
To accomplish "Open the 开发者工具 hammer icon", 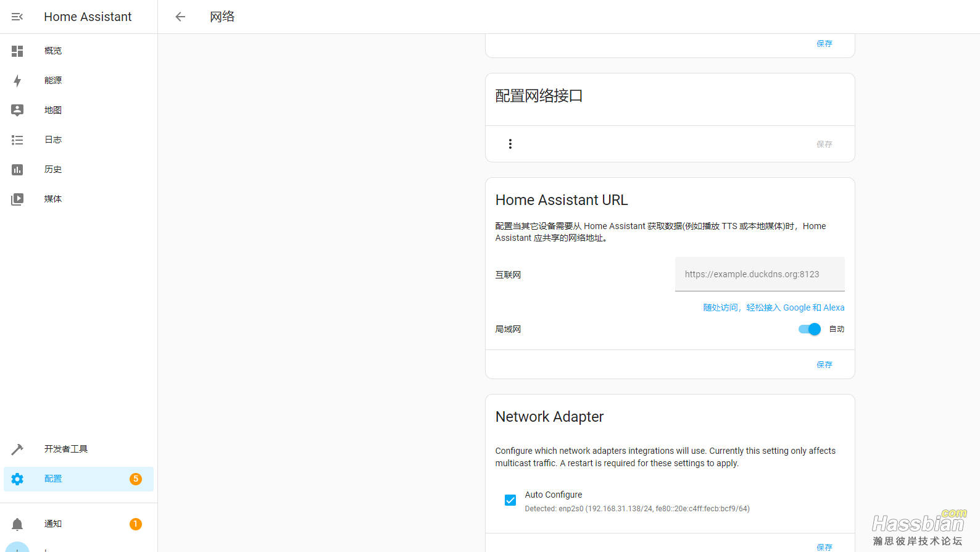I will 17,449.
